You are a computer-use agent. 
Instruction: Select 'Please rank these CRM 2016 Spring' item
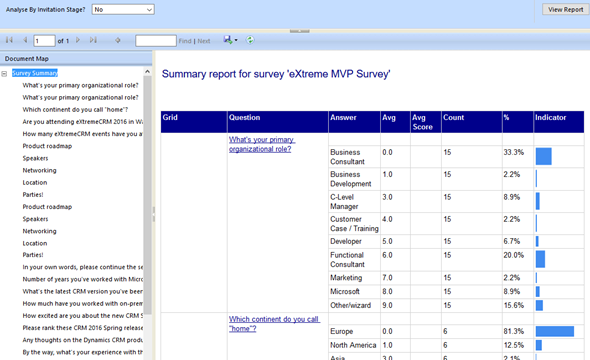(x=82, y=328)
